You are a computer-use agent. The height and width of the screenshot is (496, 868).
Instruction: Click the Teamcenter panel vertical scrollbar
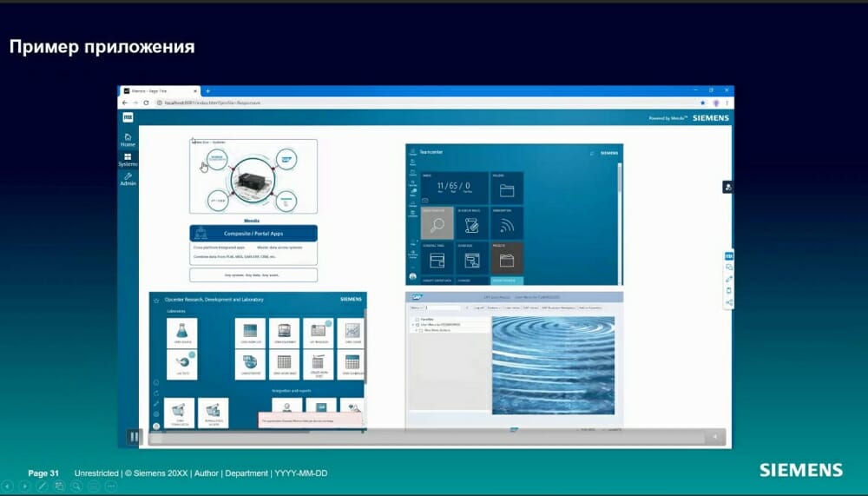(x=620, y=223)
